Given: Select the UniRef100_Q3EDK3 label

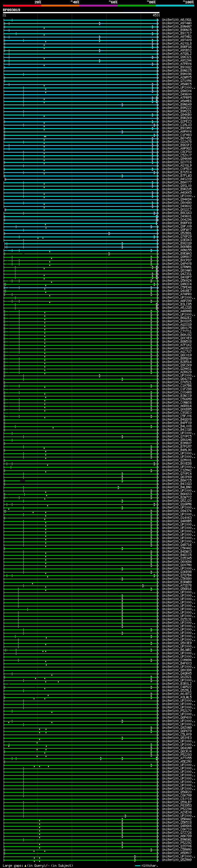Looking at the screenshot, I should (177, 240).
